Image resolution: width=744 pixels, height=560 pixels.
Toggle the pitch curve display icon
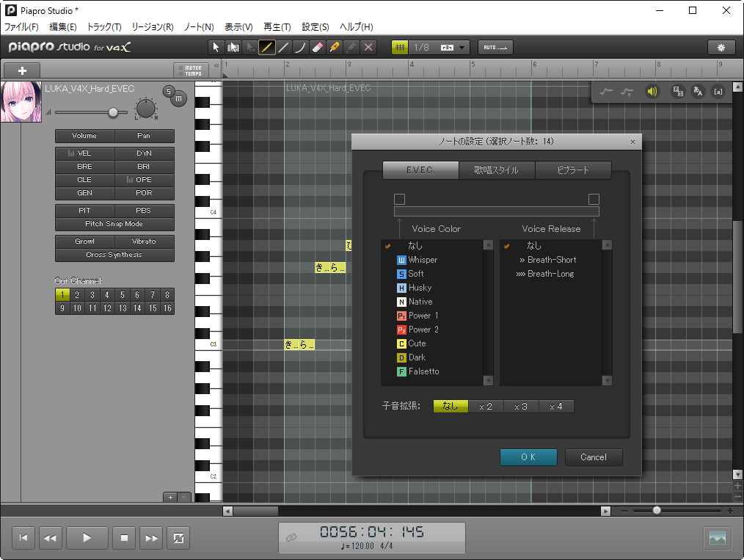point(606,92)
